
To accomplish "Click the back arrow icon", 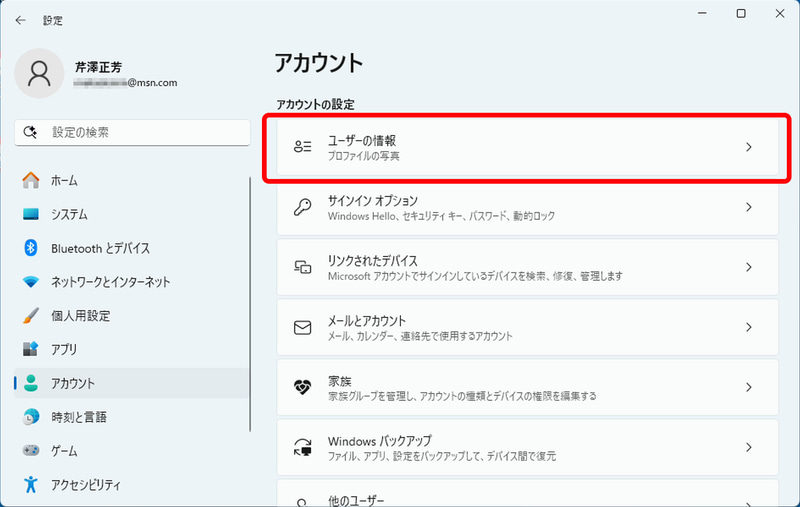I will point(20,20).
